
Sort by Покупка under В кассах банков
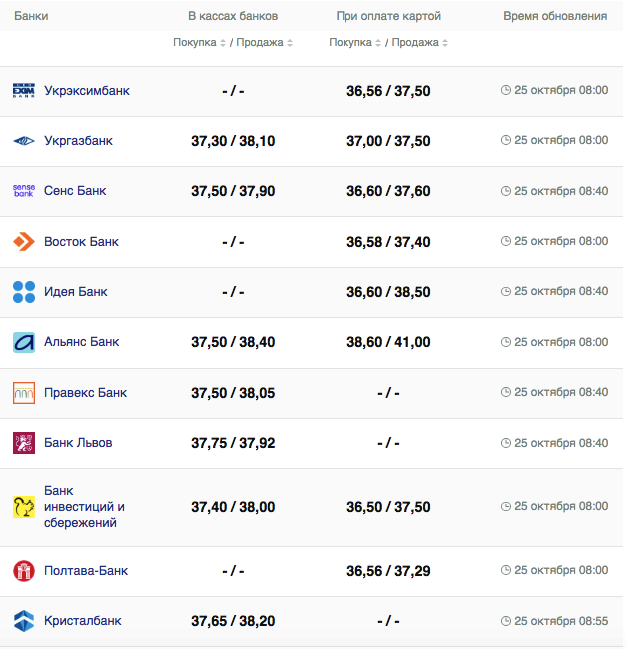[x=200, y=43]
